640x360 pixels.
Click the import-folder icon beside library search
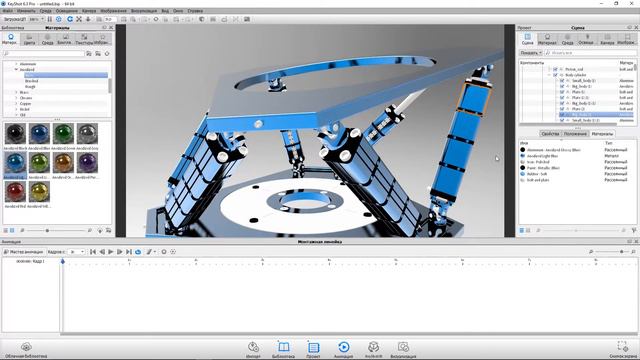pos(89,53)
